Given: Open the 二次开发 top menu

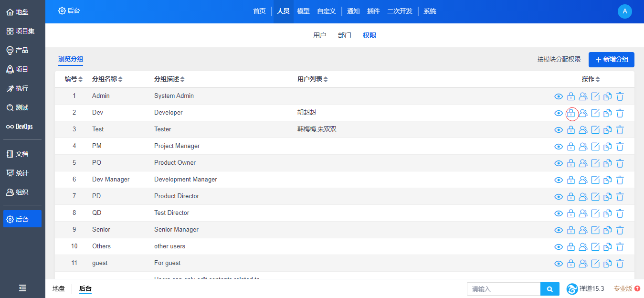Looking at the screenshot, I should (400, 11).
